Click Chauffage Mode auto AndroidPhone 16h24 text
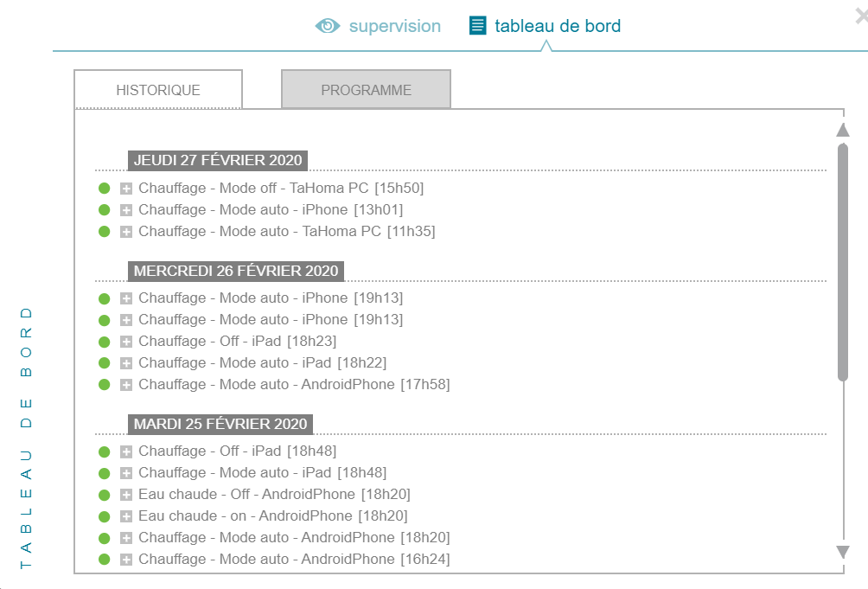Viewport: 868px width, 589px height. pyautogui.click(x=294, y=559)
